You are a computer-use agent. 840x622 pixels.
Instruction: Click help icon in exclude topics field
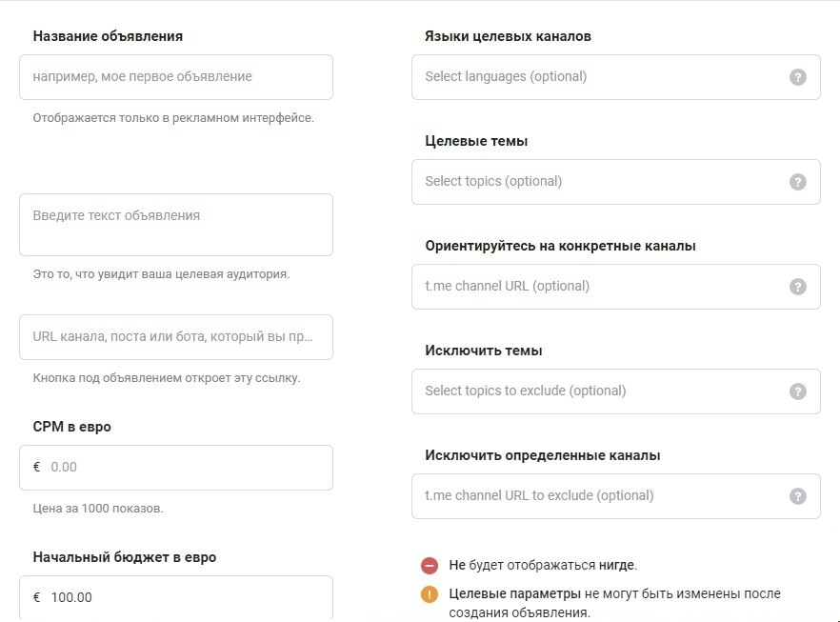[x=798, y=391]
